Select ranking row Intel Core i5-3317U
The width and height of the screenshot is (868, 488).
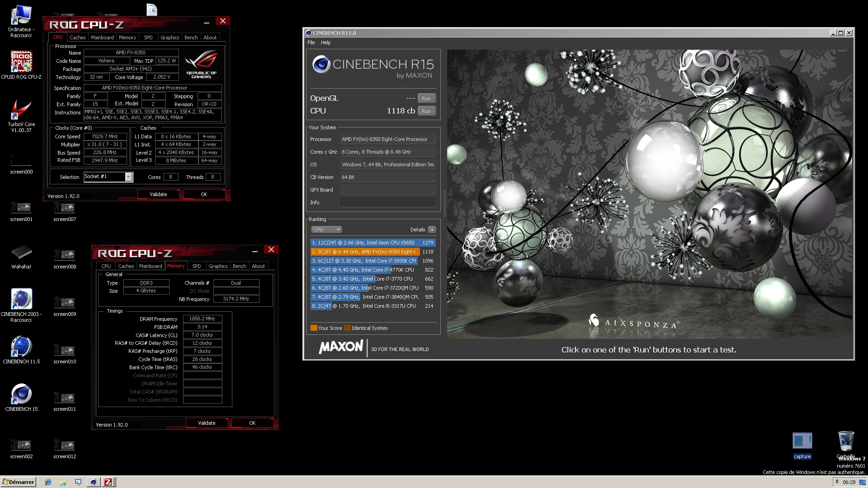[373, 306]
